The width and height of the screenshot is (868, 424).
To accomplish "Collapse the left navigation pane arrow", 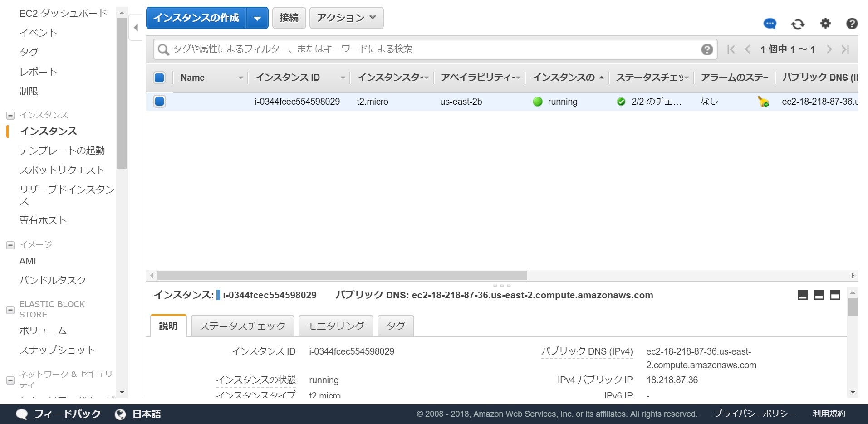I will (136, 28).
